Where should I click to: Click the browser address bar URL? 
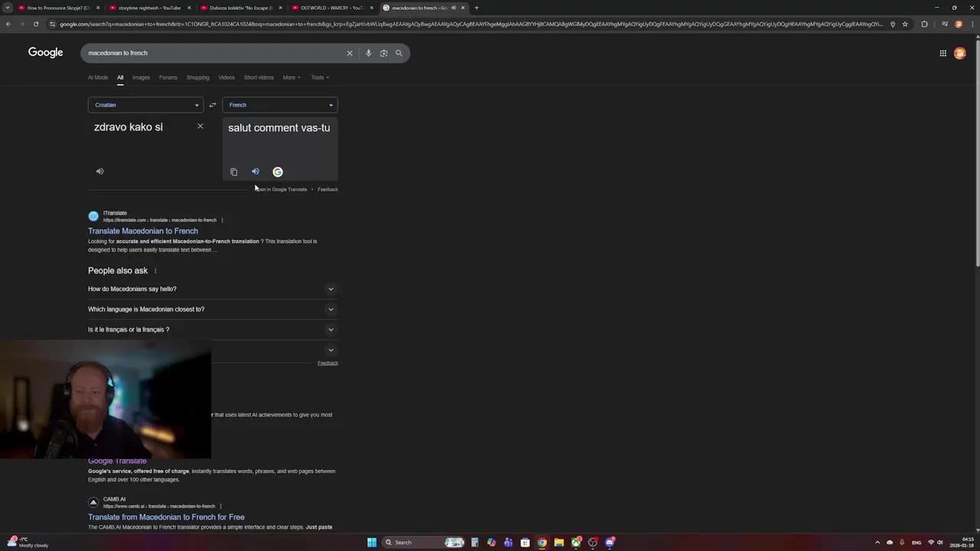point(471,24)
